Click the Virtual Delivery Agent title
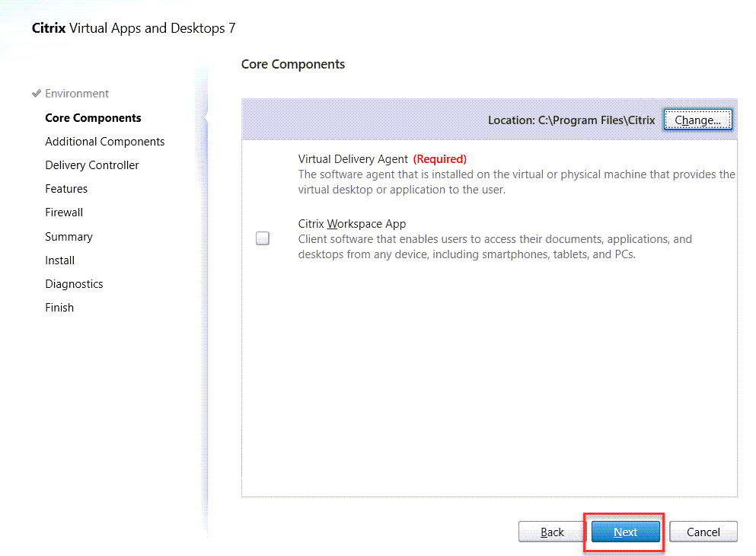 [x=352, y=159]
